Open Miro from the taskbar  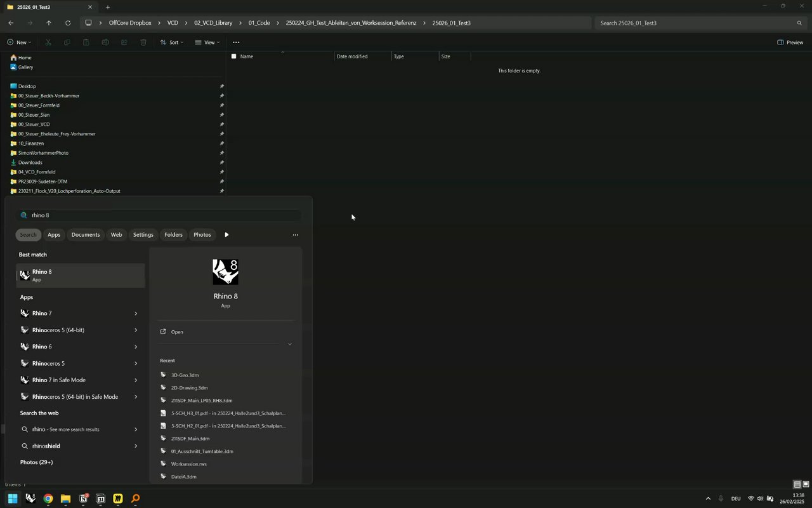[118, 498]
